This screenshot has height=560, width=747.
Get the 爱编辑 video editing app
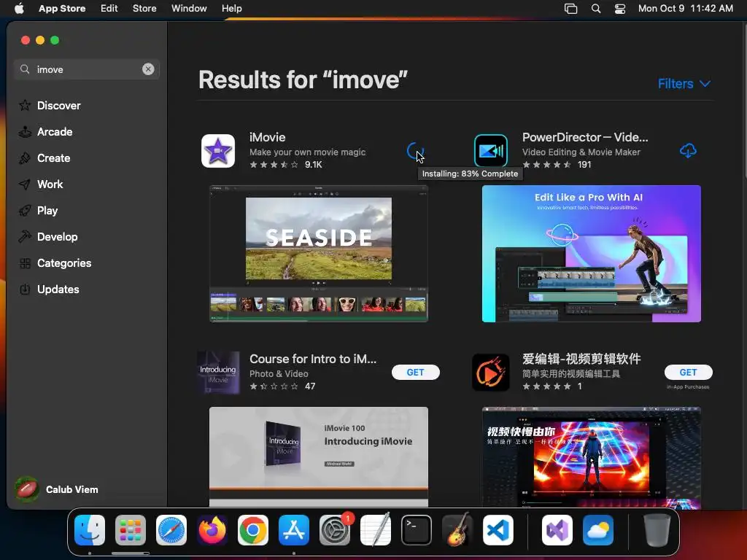(688, 373)
